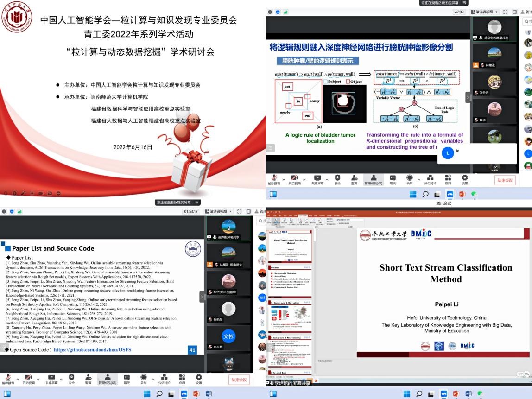Viewport: 532px width, 399px height.
Task: Open the 管理成员(66) members panel
Action: (x=107, y=379)
